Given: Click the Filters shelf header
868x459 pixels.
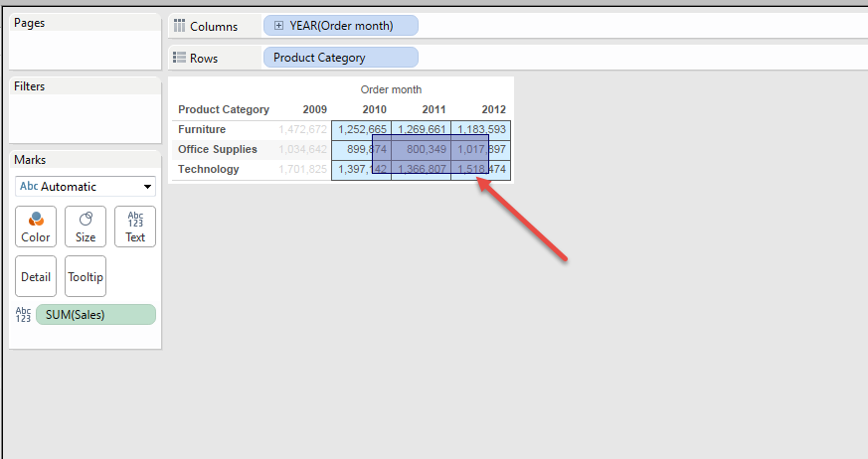Looking at the screenshot, I should (30, 86).
